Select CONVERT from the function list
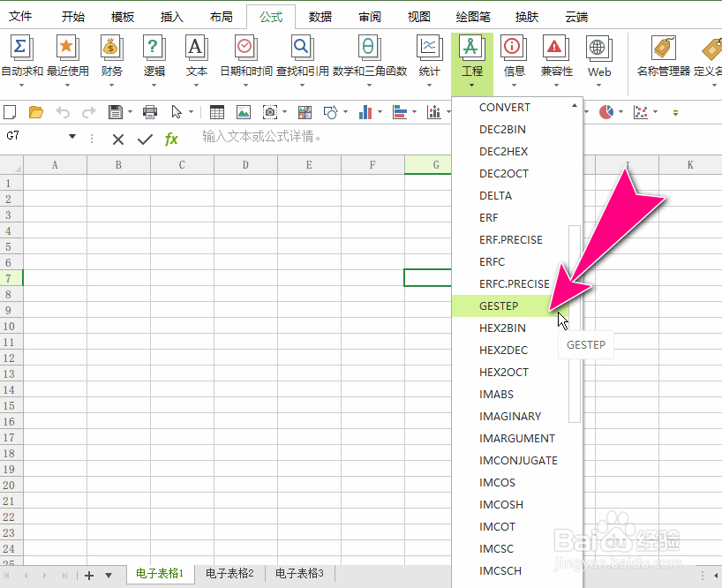The width and height of the screenshot is (722, 588). pos(510,108)
